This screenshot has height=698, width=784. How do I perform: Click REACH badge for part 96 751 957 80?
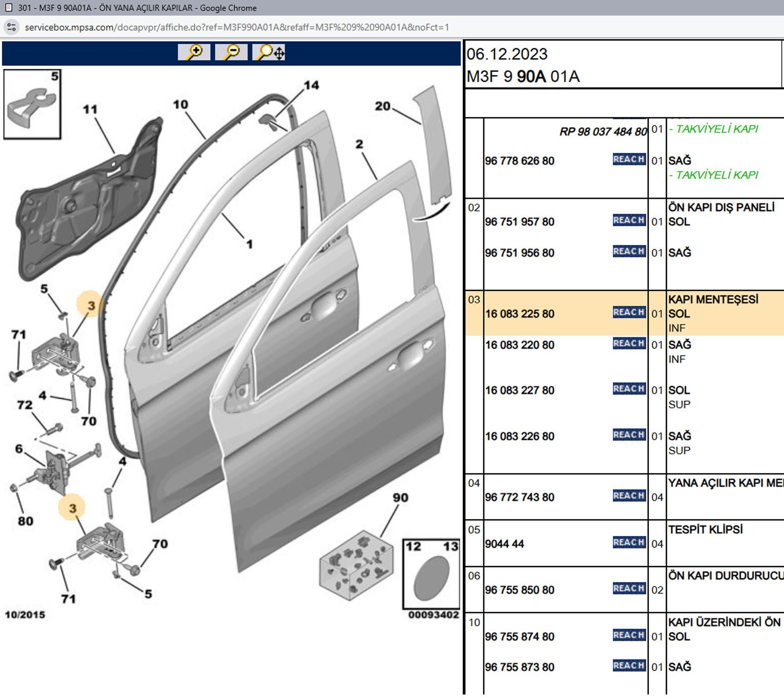tap(629, 220)
